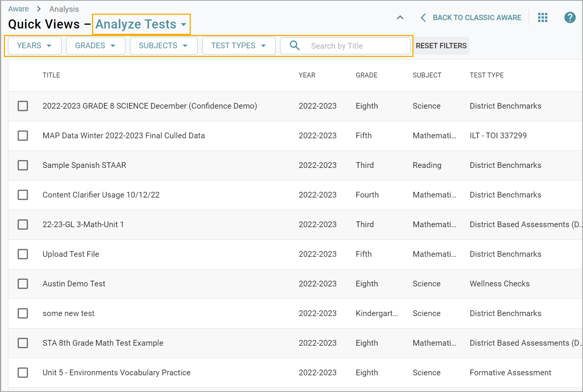Collapse header using the up chevron
Screen dimensions: 583x392
click(x=400, y=17)
